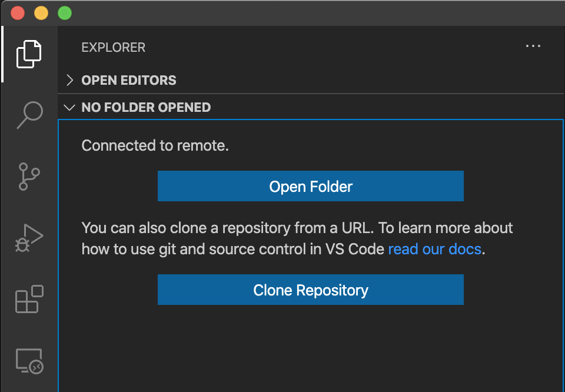The height and width of the screenshot is (392, 565).
Task: Maximize the window with the green button
Action: tap(65, 13)
